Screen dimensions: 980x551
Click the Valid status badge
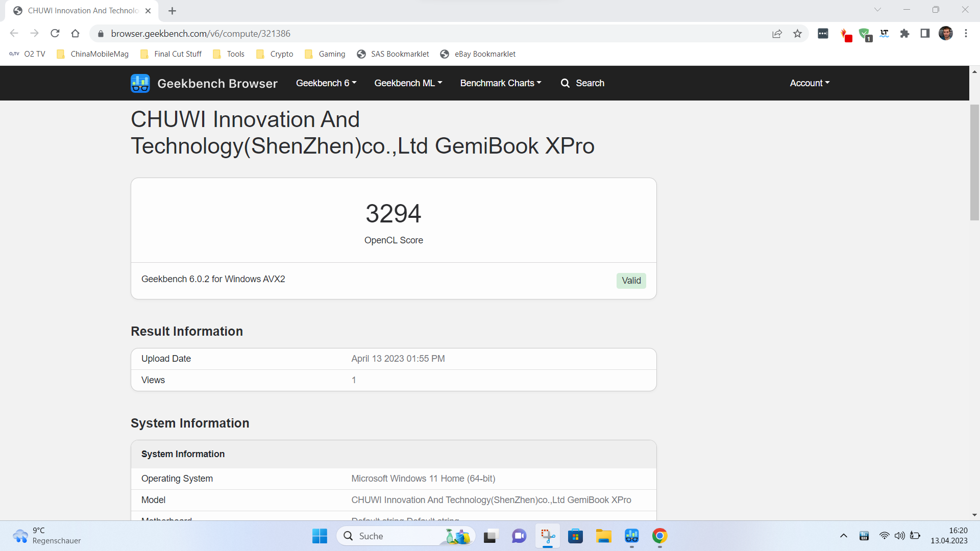(x=631, y=281)
